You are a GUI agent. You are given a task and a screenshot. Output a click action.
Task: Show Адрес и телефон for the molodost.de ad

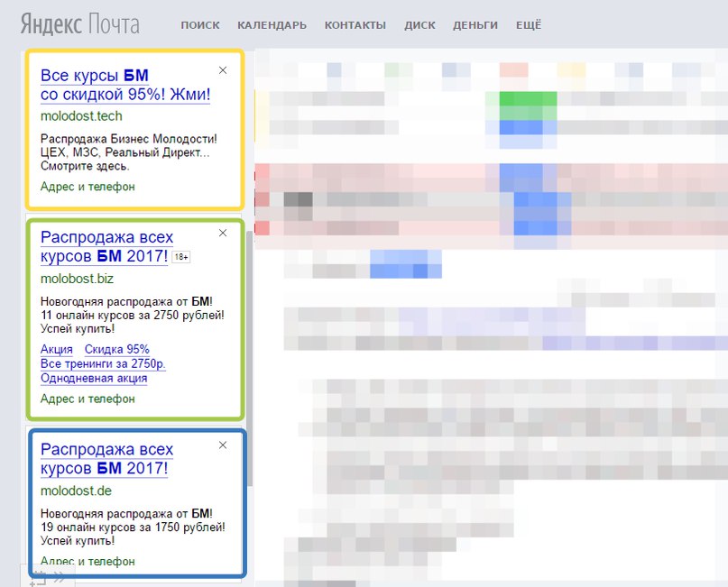88,561
